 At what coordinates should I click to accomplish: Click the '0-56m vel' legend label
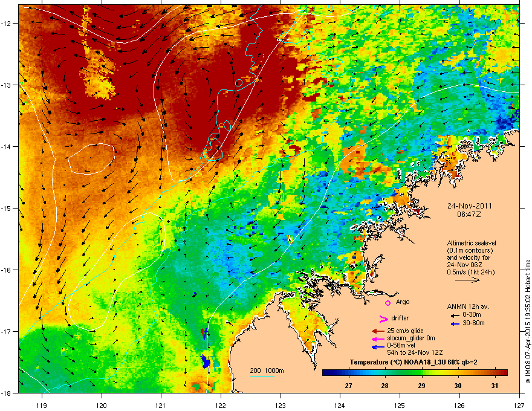pyautogui.click(x=401, y=345)
